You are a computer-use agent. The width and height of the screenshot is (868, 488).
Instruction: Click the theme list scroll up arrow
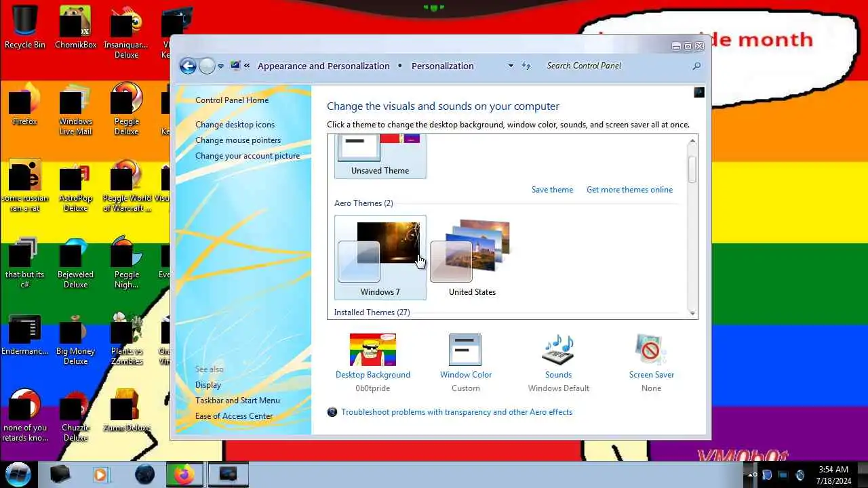click(692, 140)
